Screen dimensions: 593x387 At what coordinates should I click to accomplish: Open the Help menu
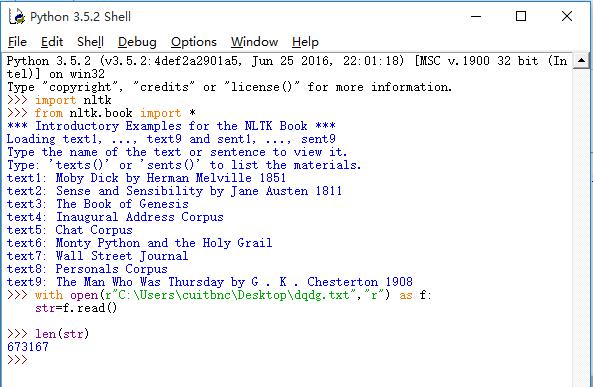point(305,42)
